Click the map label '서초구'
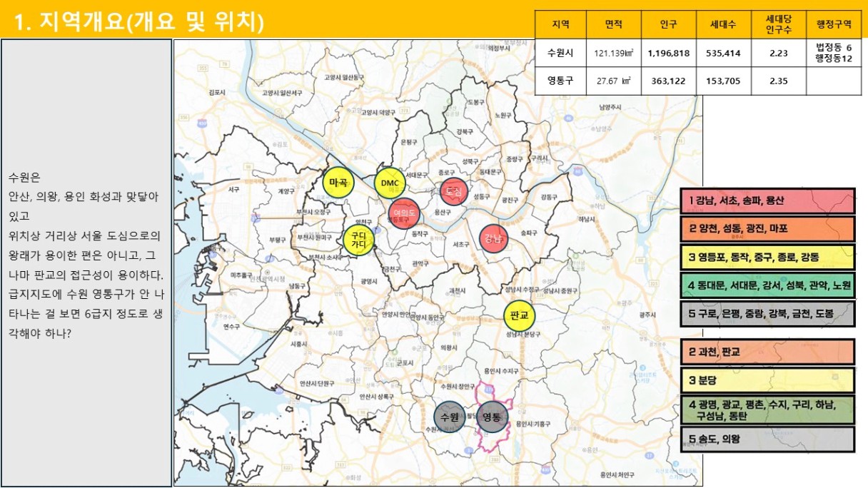The image size is (868, 488). pos(461,244)
